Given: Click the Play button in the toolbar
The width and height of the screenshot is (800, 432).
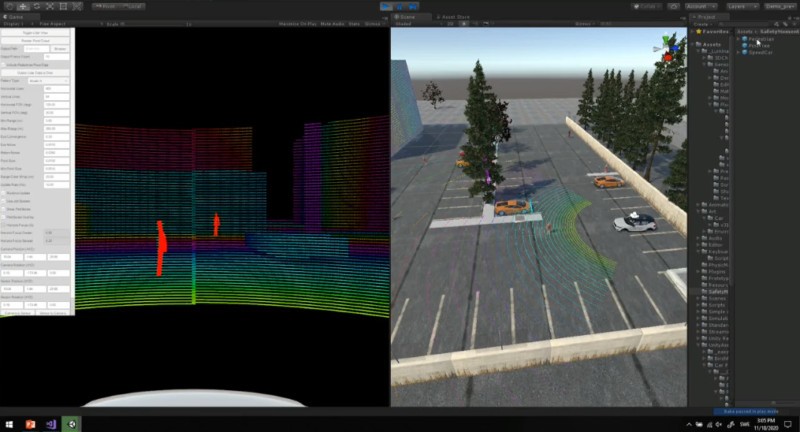Looking at the screenshot, I should [x=388, y=6].
